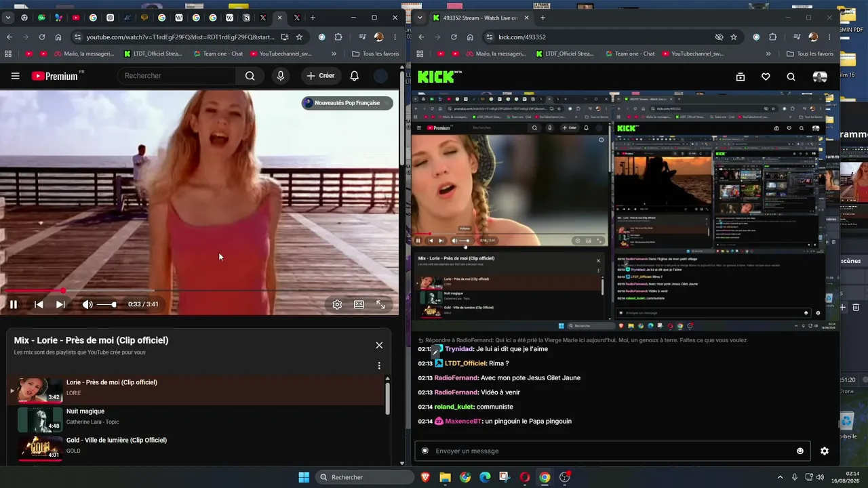Reload the YouTube page
The image size is (868, 488).
pos(42,37)
